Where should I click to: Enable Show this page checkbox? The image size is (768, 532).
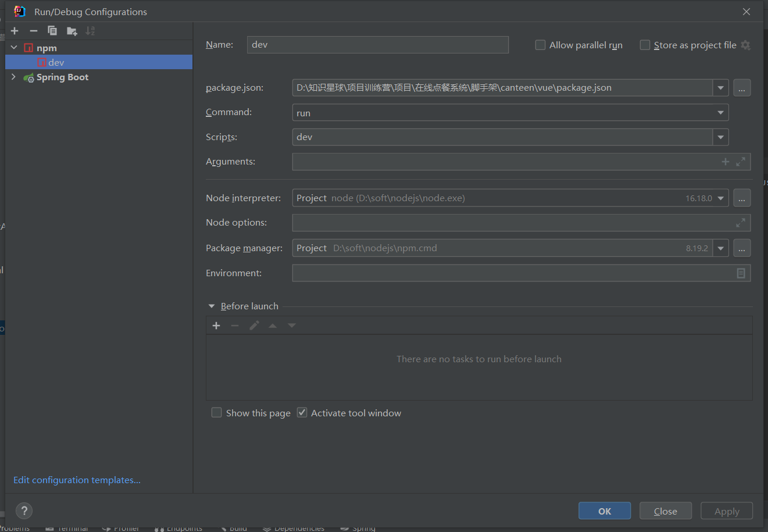point(217,413)
